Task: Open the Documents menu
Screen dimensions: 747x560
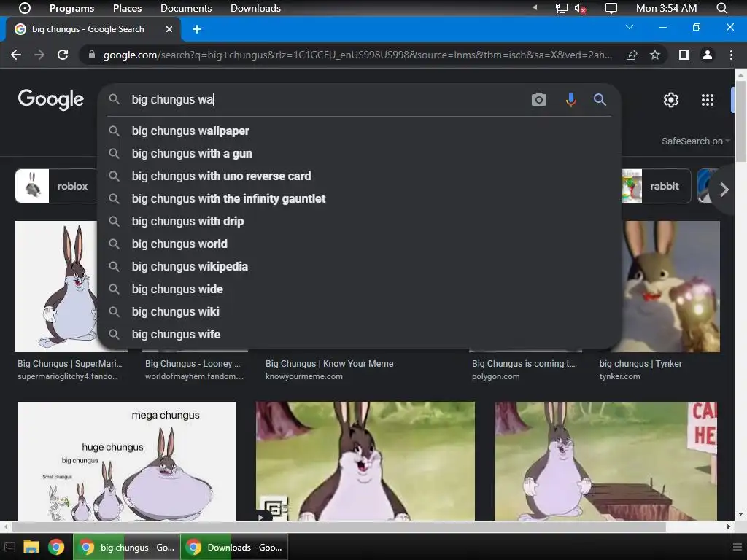Action: tap(186, 8)
